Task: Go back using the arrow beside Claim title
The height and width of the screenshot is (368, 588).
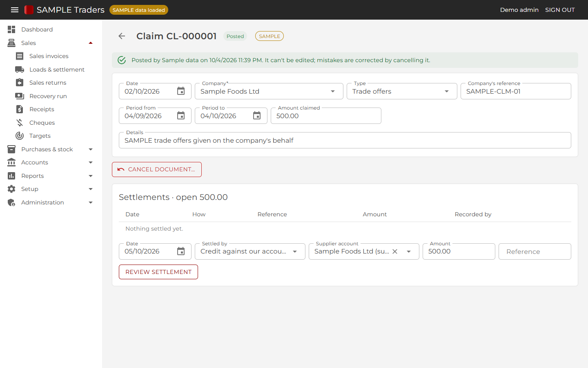Action: (122, 36)
